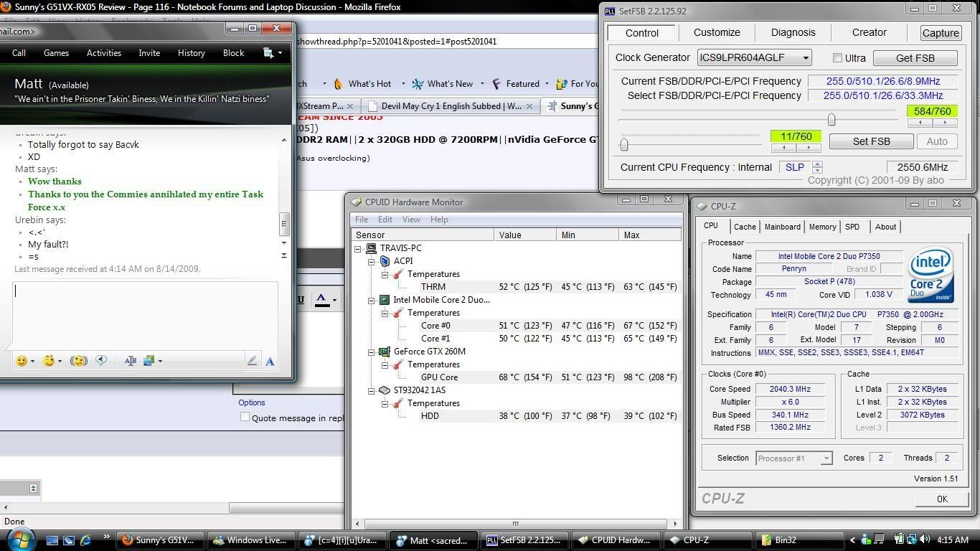Collapse the TRAVIS-PC tree node
This screenshot has height=551, width=980.
click(358, 248)
